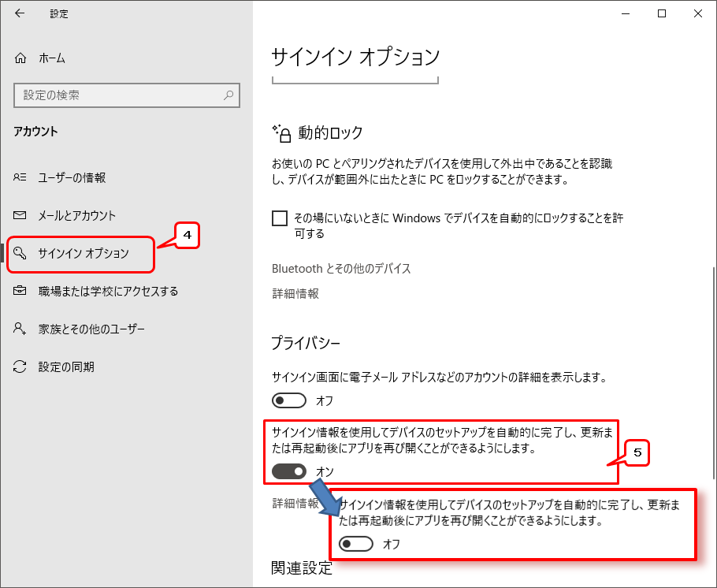Open 家族とその他のユーザー page
Image resolution: width=717 pixels, height=588 pixels.
91,329
